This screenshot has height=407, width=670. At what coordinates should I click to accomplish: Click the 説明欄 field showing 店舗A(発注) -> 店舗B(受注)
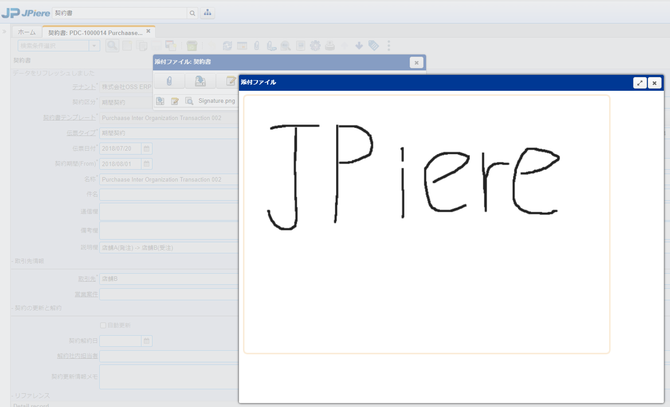click(x=169, y=247)
